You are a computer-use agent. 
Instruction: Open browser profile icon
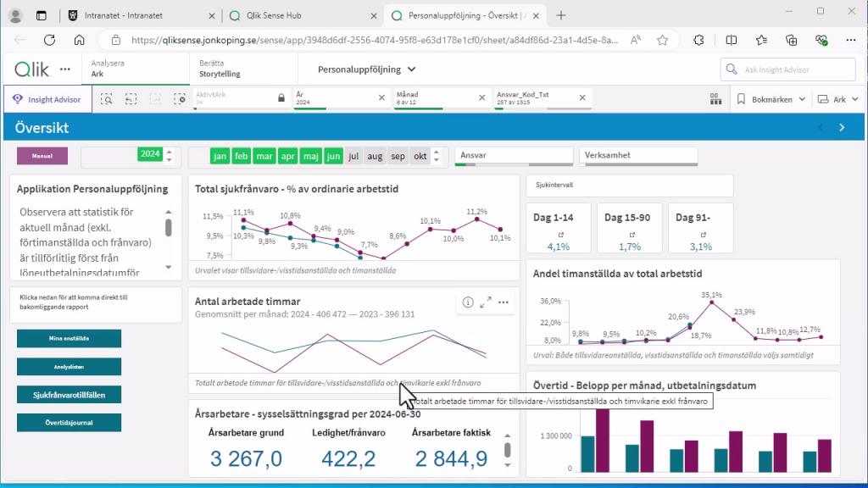[15, 15]
